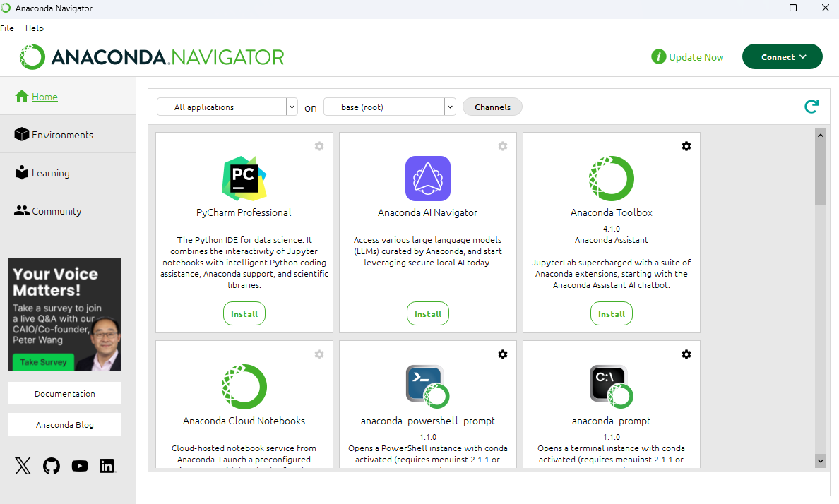
Task: Open the Anaconda Blog button
Action: click(x=65, y=425)
